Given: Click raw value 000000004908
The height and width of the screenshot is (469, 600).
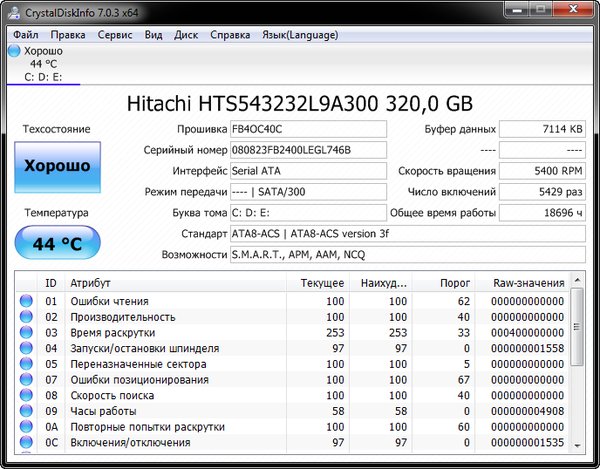Looking at the screenshot, I should click(x=528, y=411).
